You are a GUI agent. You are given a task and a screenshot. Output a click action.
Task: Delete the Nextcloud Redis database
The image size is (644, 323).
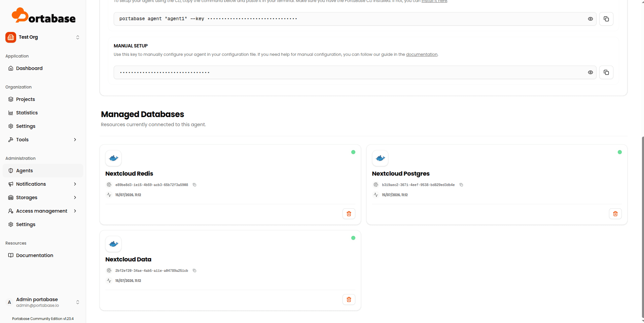[x=349, y=214]
